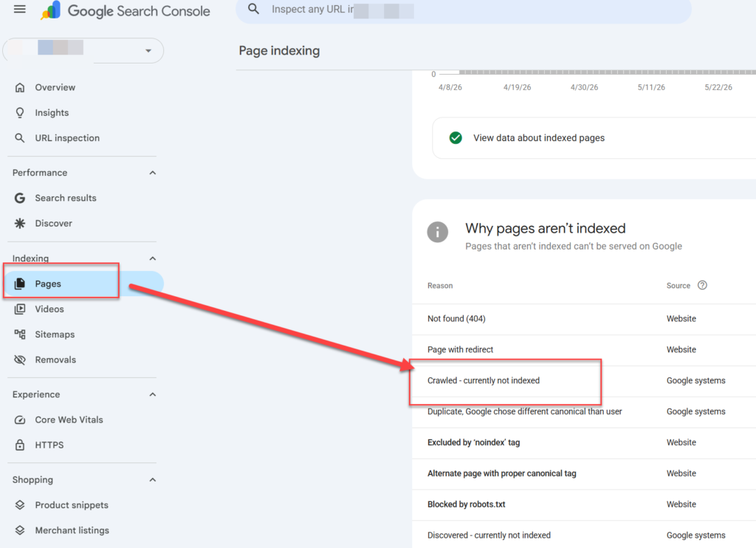Click the Google G Search results icon
Screen dimensions: 756x548
20,198
